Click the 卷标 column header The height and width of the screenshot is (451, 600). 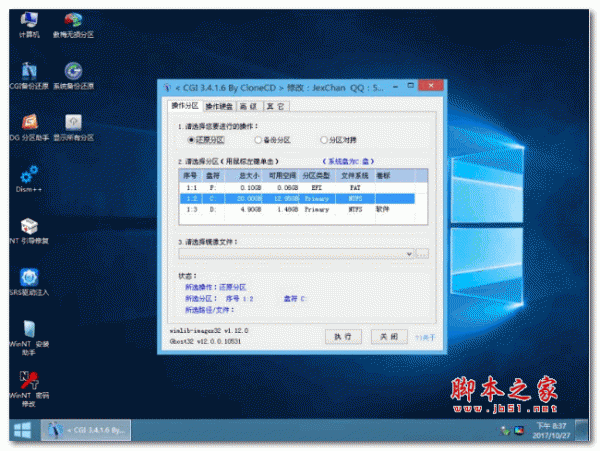[395, 176]
